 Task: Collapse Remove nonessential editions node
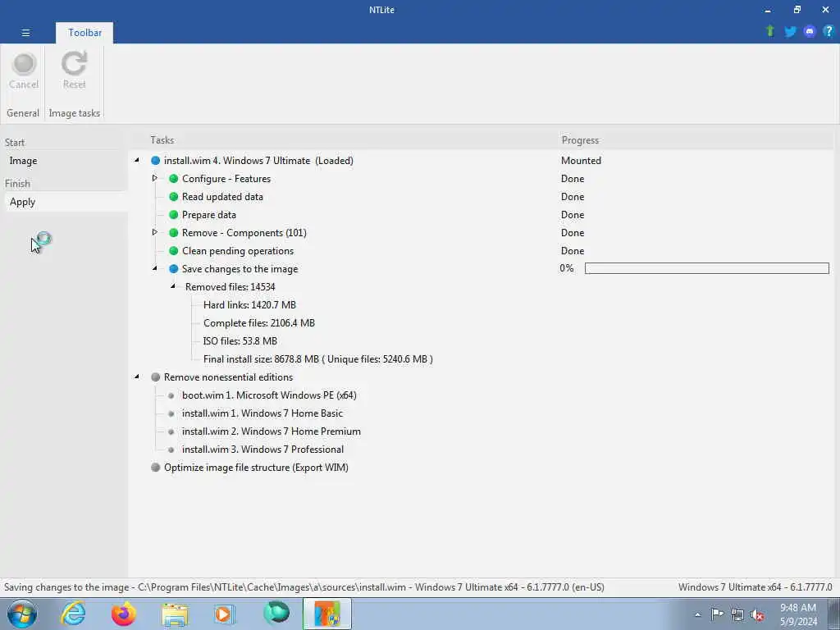click(137, 377)
